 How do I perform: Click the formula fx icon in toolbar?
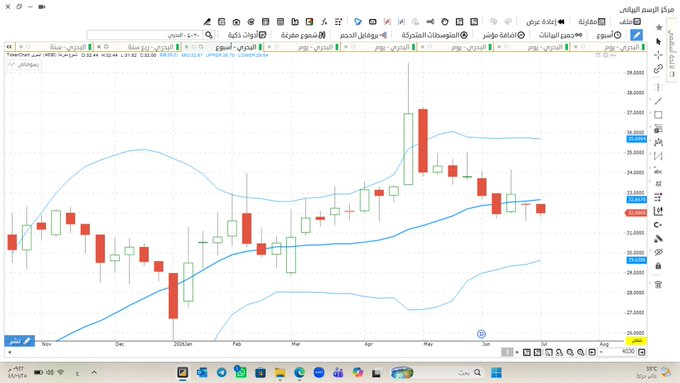[x=324, y=22]
